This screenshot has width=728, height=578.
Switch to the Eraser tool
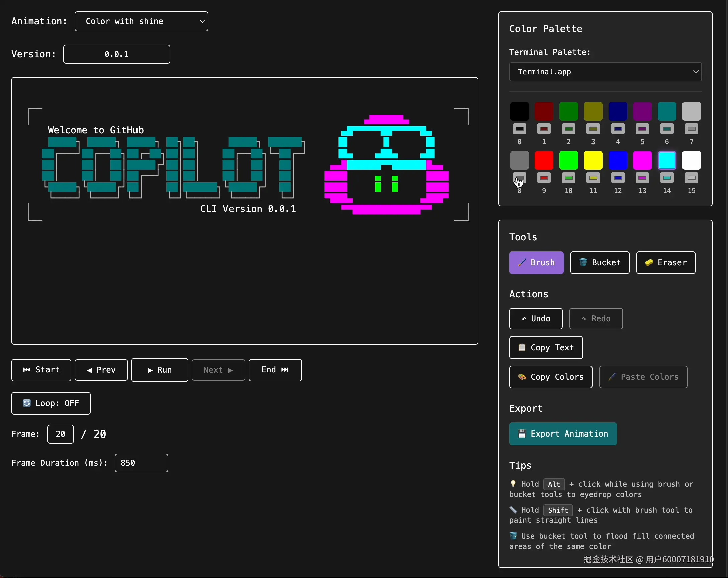tap(665, 262)
